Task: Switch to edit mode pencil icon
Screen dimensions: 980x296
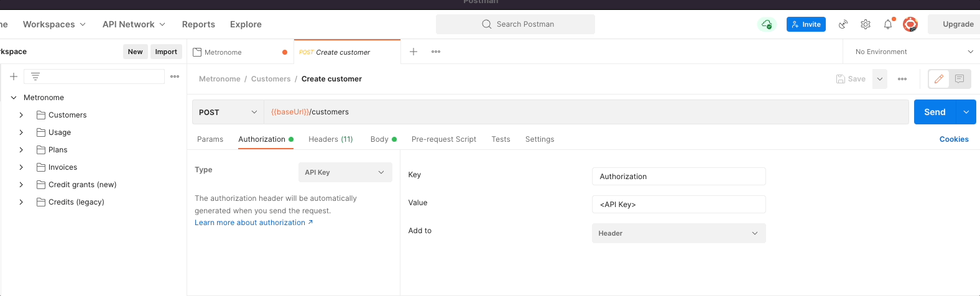Action: pos(939,79)
